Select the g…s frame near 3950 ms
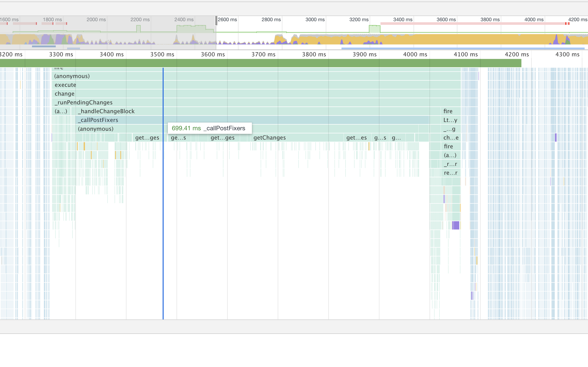588x367 pixels. (x=380, y=137)
